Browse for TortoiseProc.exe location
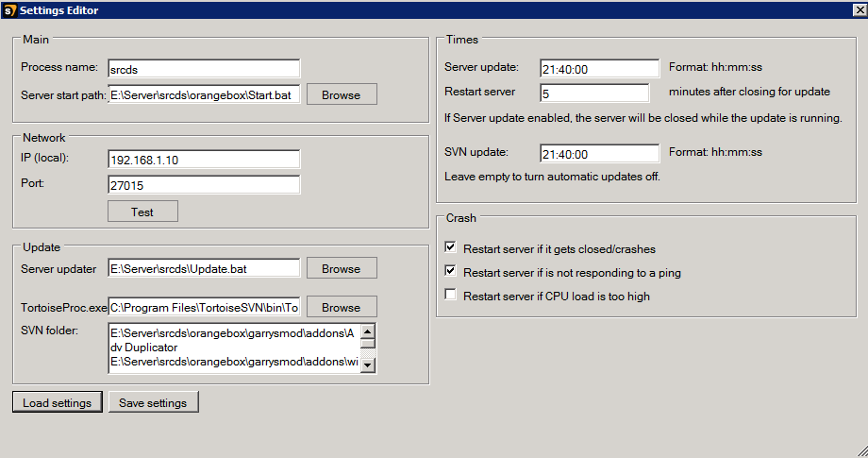Screen dimensions: 868x458 click(x=341, y=307)
